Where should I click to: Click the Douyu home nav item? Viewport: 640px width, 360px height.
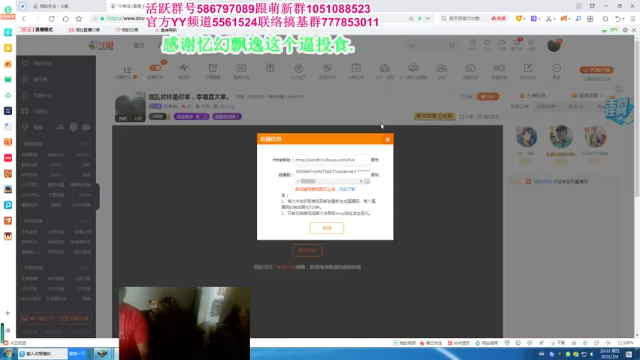coord(139,45)
